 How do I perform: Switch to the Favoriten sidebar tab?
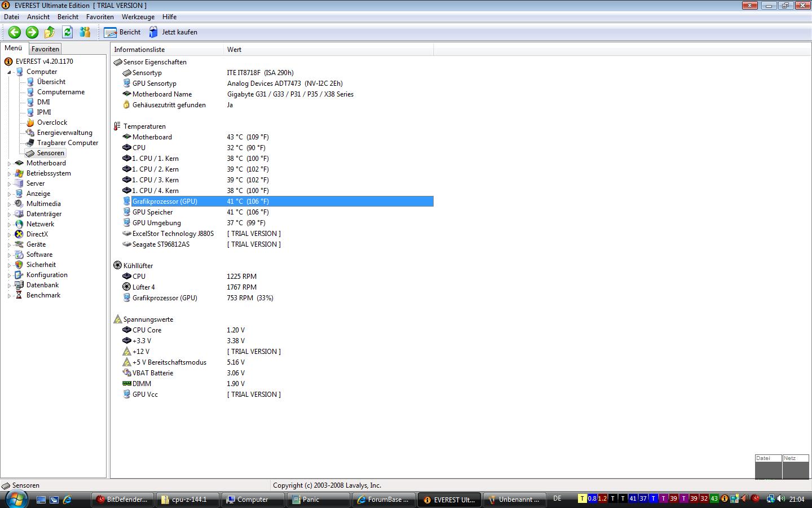(x=45, y=49)
